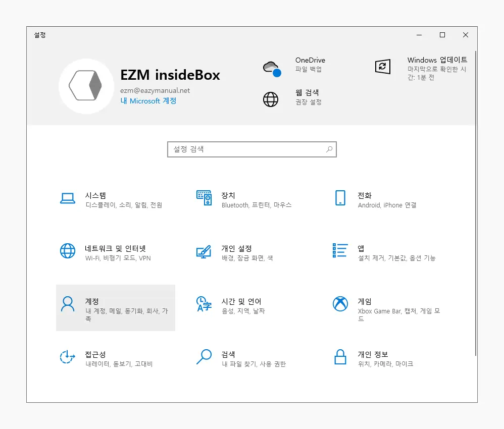Image resolution: width=504 pixels, height=429 pixels.
Task: Click the EZM insideBox profile picture
Action: (x=86, y=86)
